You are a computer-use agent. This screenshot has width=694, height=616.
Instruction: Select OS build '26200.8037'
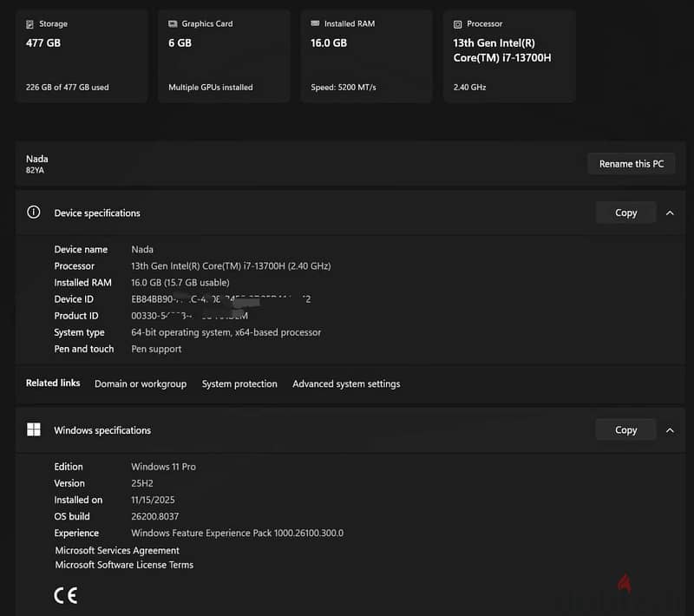(x=155, y=516)
